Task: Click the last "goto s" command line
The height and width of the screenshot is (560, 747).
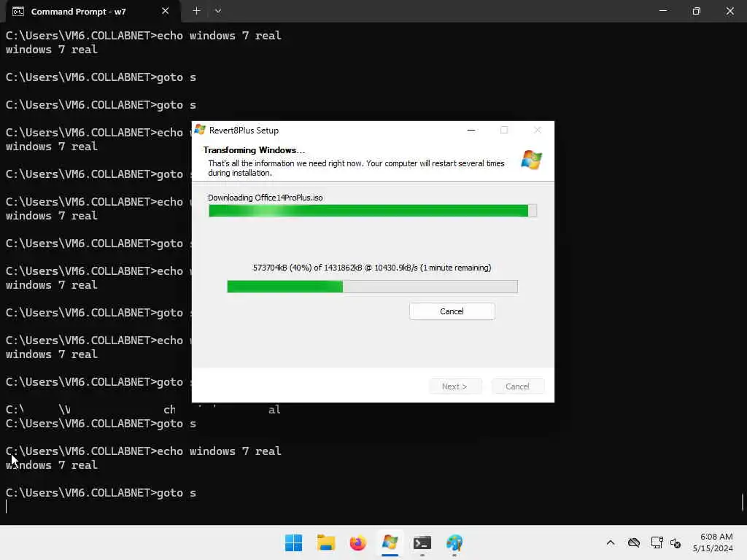Action: tap(101, 493)
